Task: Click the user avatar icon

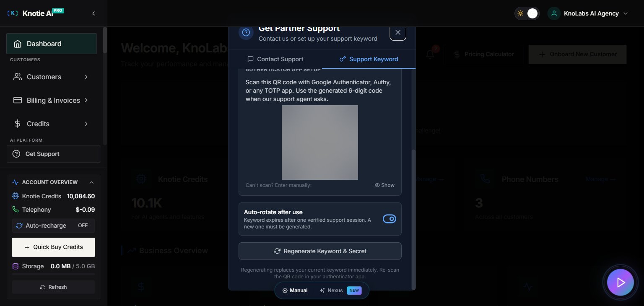Action: [x=554, y=13]
